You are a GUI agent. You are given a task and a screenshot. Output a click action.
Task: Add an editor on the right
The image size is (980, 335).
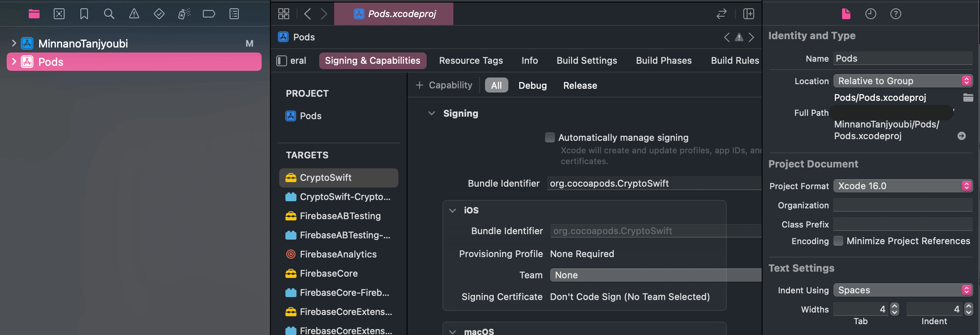coord(749,14)
